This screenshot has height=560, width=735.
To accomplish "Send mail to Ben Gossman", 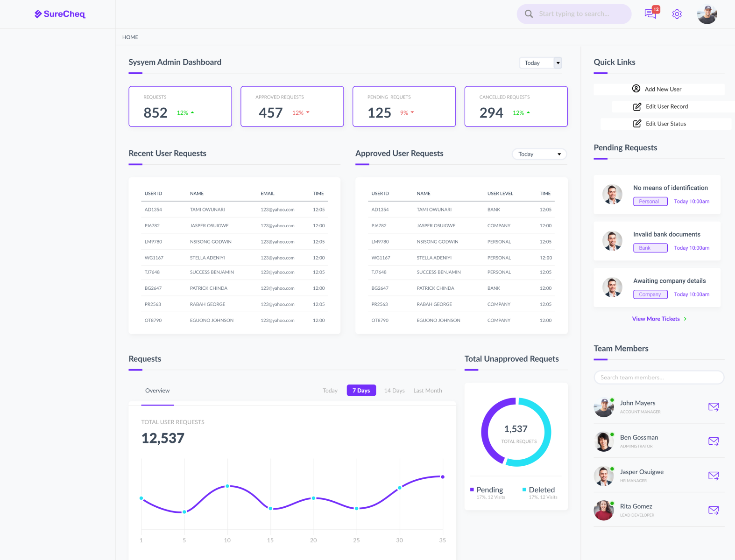I will 714,441.
